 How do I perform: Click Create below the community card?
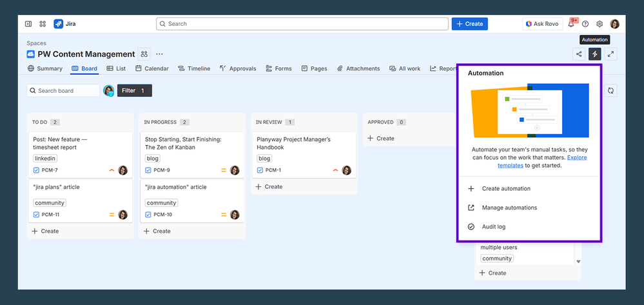click(493, 273)
